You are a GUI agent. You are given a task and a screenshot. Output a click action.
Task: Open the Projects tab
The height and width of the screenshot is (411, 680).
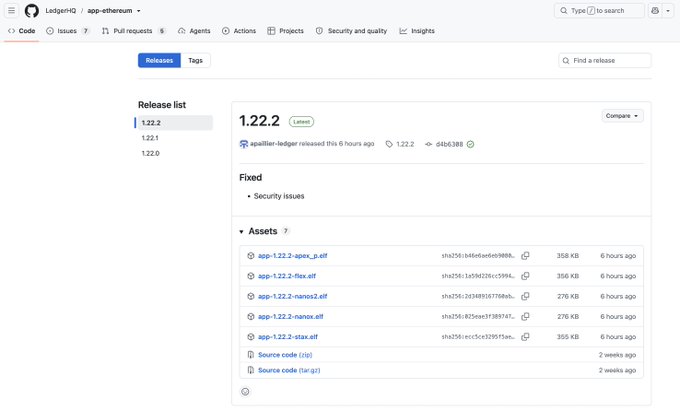[285, 31]
